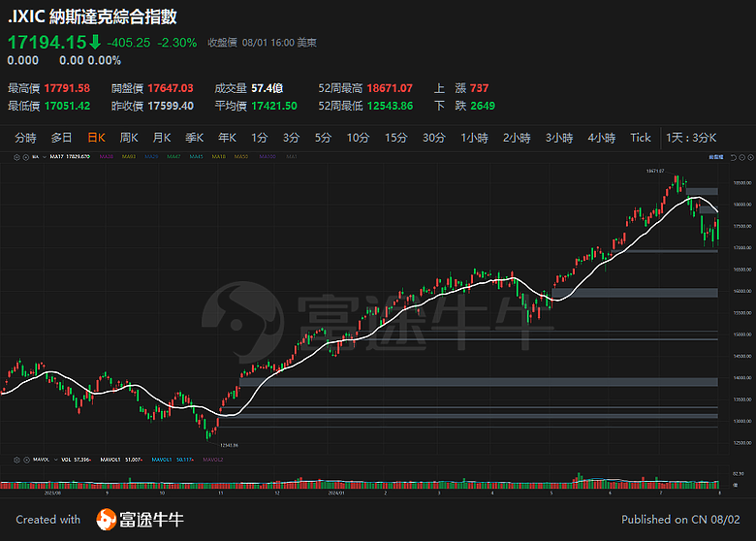Select the 周K weekly candlestick tab
The image size is (756, 541).
[129, 138]
